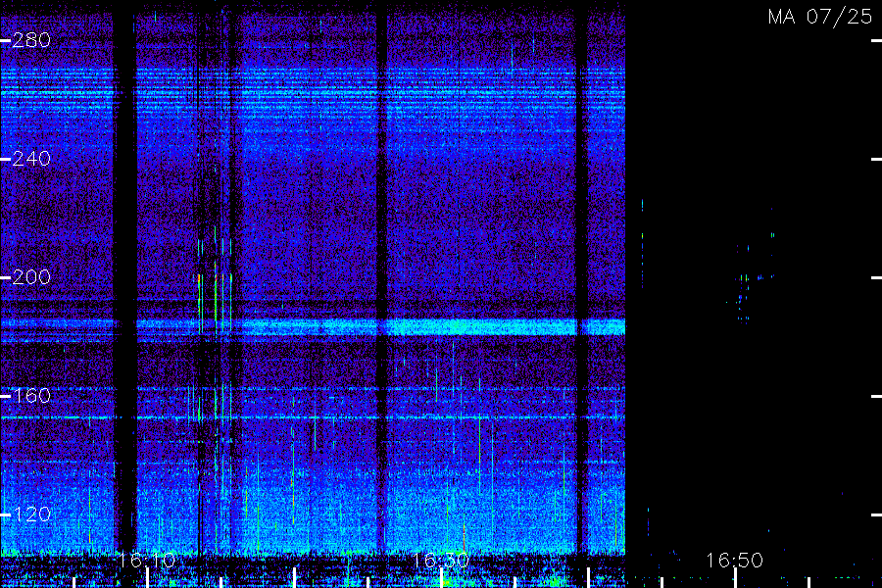
Task: Click the 16:50 time axis label
Action: coord(735,561)
